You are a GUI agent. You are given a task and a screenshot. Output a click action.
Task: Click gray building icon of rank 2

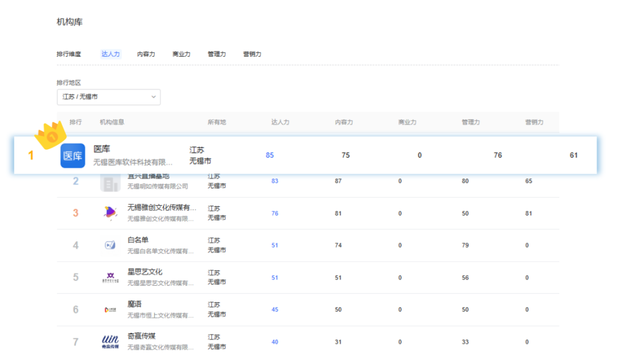[x=110, y=183]
